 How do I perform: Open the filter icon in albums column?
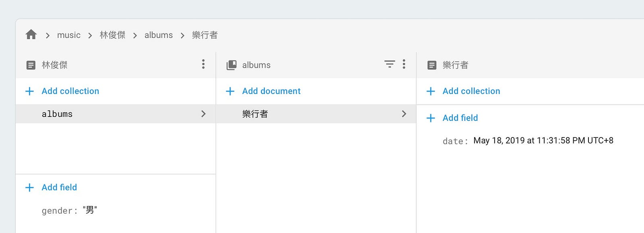(389, 64)
